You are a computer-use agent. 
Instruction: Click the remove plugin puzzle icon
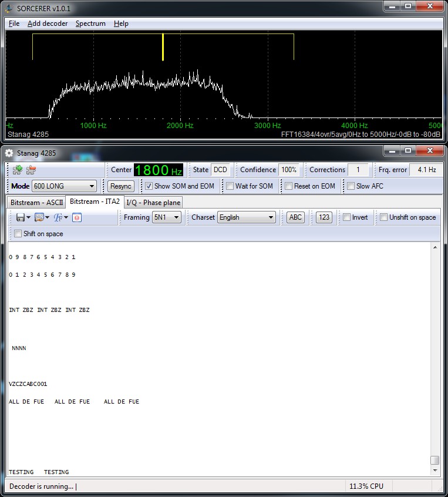pos(31,170)
